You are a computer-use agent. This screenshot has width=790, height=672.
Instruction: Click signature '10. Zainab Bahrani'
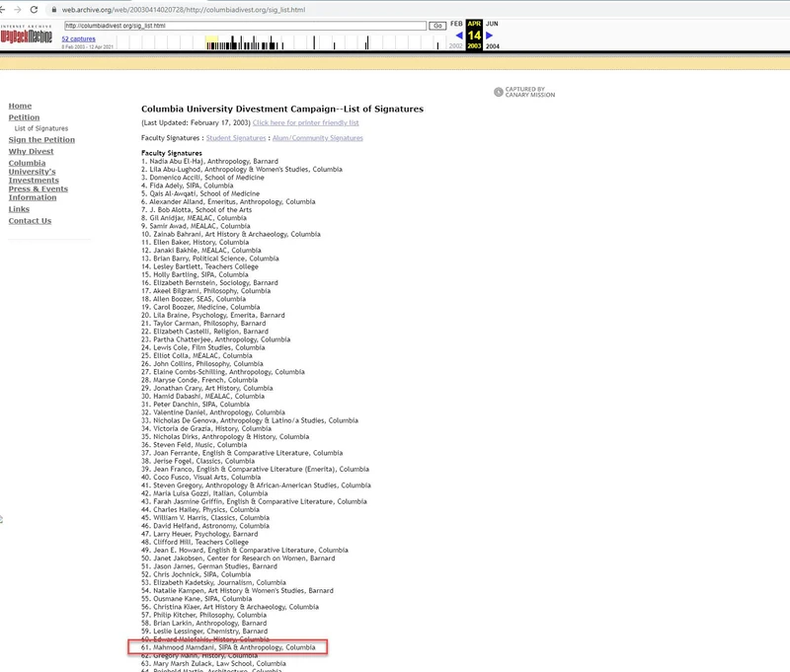coord(231,234)
